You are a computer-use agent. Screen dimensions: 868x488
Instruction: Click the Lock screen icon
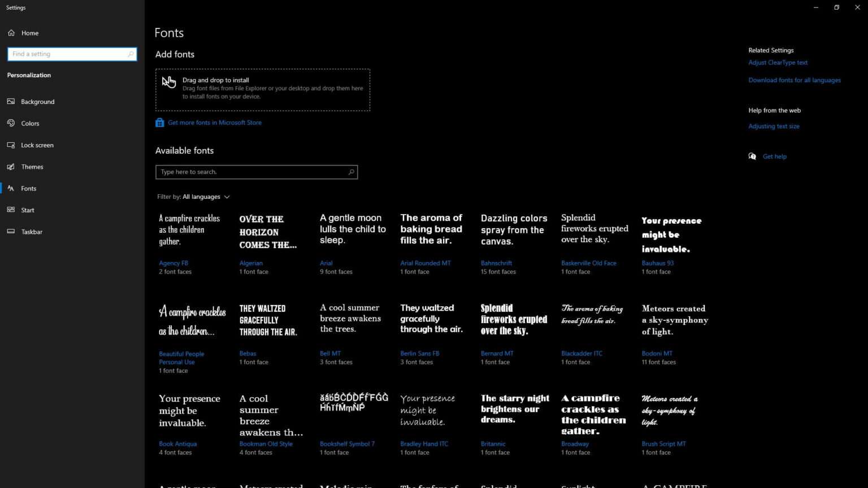11,145
